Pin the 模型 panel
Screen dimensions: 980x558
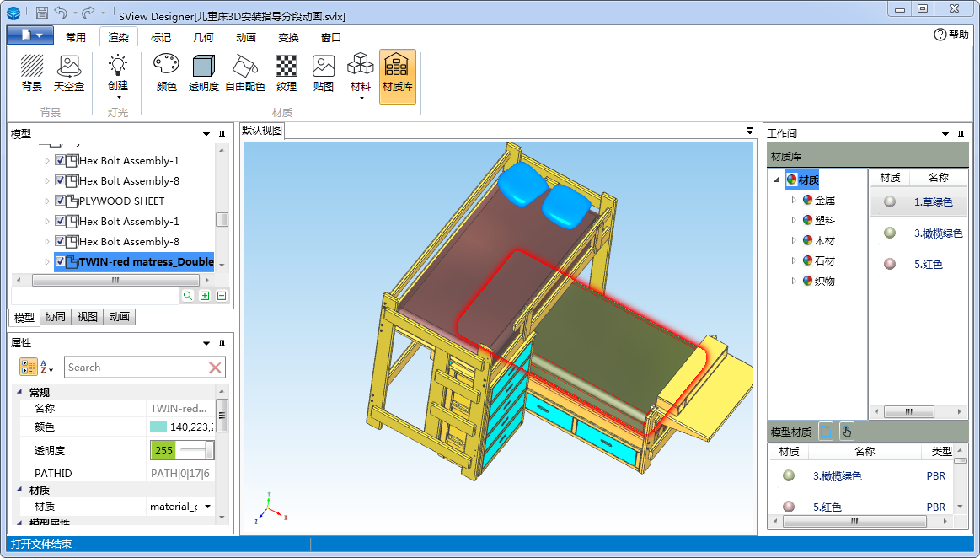(222, 134)
